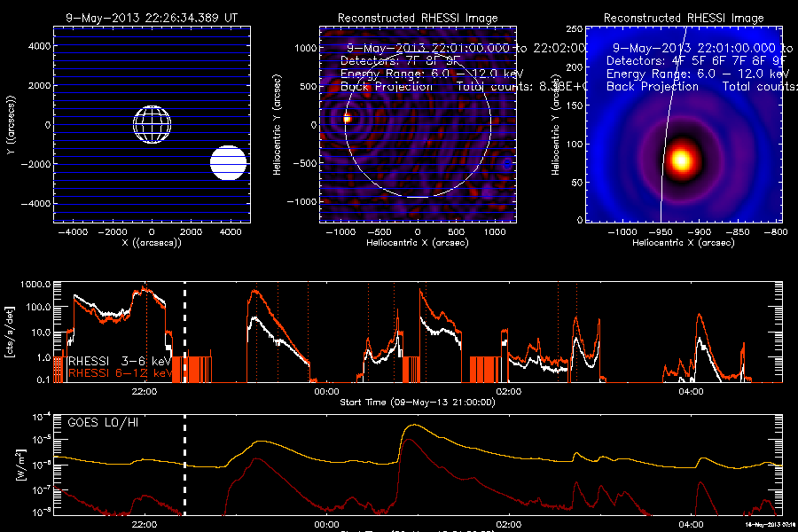
Task: Click the '1000.0' tick on the RHESSI count axis
Action: coord(35,284)
